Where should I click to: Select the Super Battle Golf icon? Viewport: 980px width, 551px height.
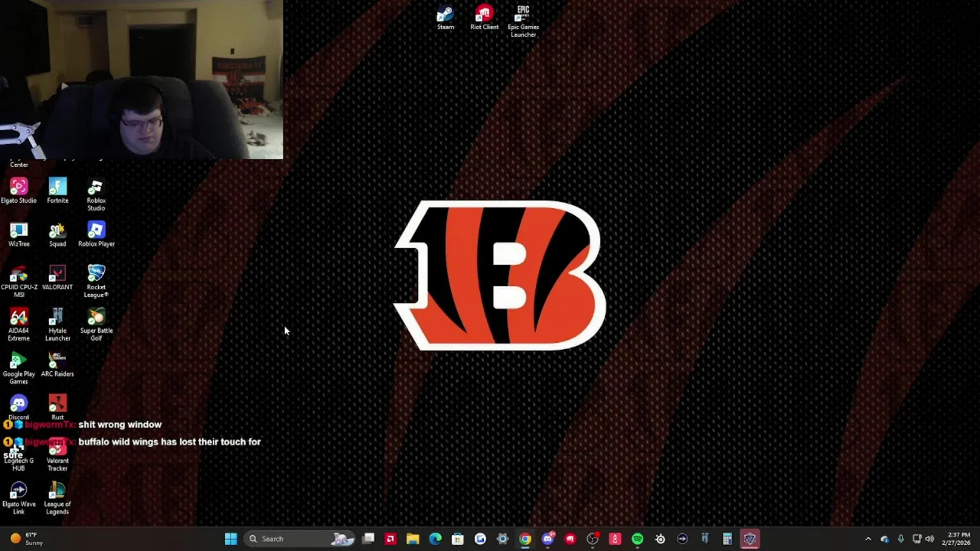(x=96, y=325)
